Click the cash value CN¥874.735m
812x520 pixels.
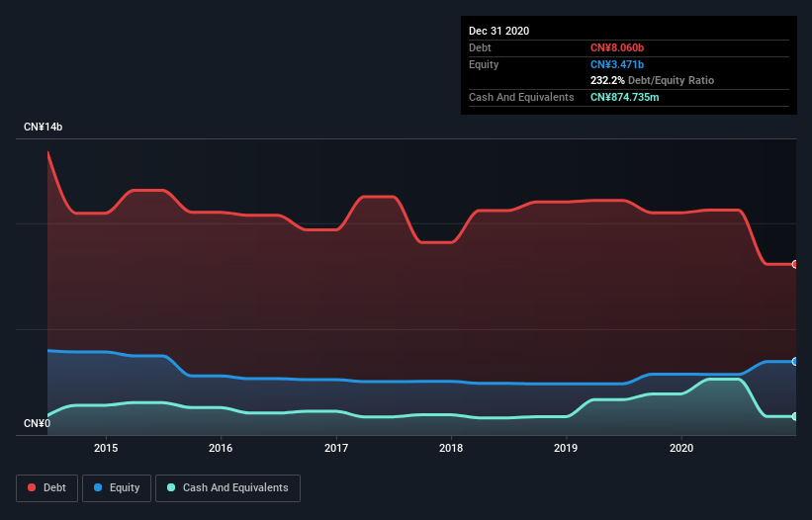pos(624,97)
